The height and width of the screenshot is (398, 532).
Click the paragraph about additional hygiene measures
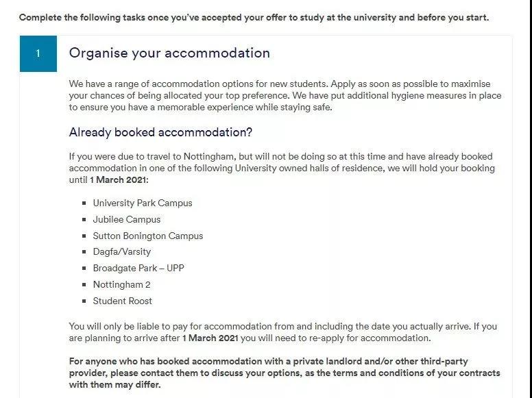click(285, 95)
